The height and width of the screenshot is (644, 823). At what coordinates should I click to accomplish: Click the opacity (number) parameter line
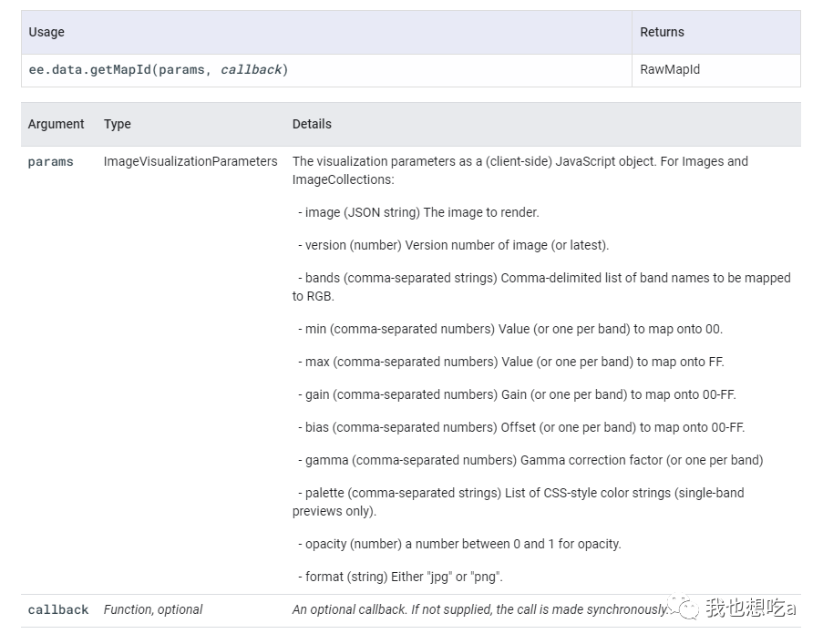click(459, 544)
